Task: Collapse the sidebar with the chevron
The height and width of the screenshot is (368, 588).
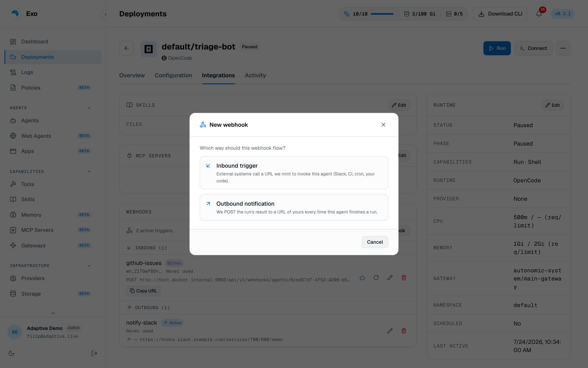Action: tap(105, 15)
